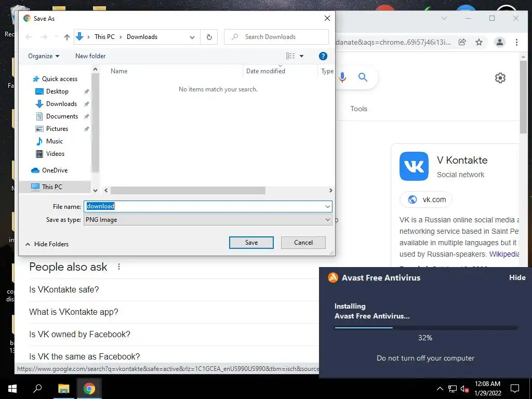The width and height of the screenshot is (532, 399).
Task: Click navigation pane scroll up arrow
Action: [96, 69]
